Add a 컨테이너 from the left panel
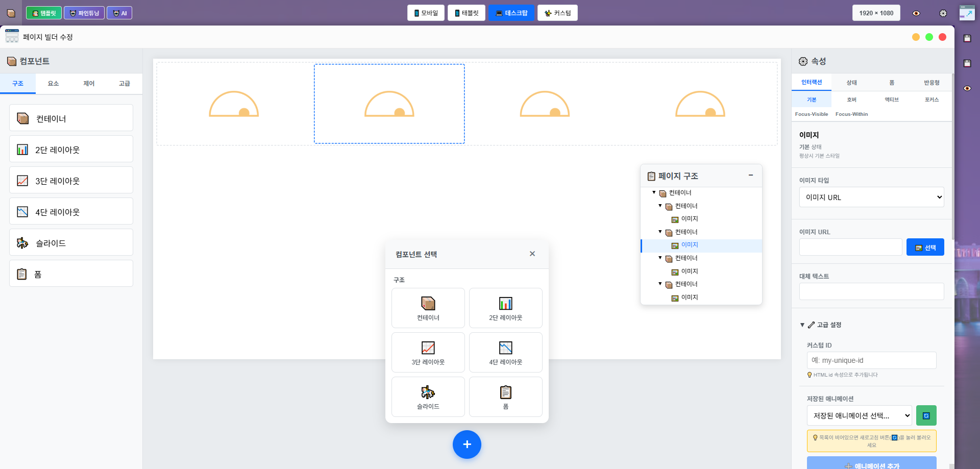 tap(71, 118)
